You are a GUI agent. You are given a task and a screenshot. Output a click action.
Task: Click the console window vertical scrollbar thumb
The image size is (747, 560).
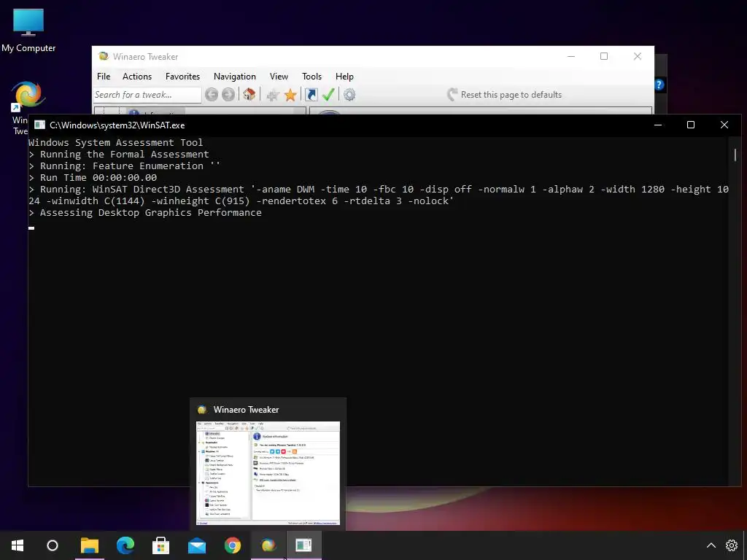735,155
